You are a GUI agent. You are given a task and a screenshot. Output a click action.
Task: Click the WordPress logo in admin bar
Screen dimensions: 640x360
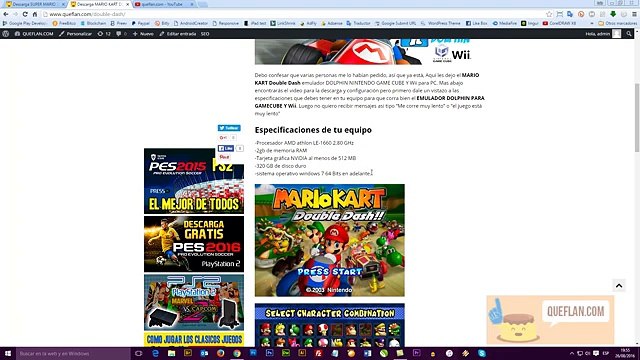(6, 34)
